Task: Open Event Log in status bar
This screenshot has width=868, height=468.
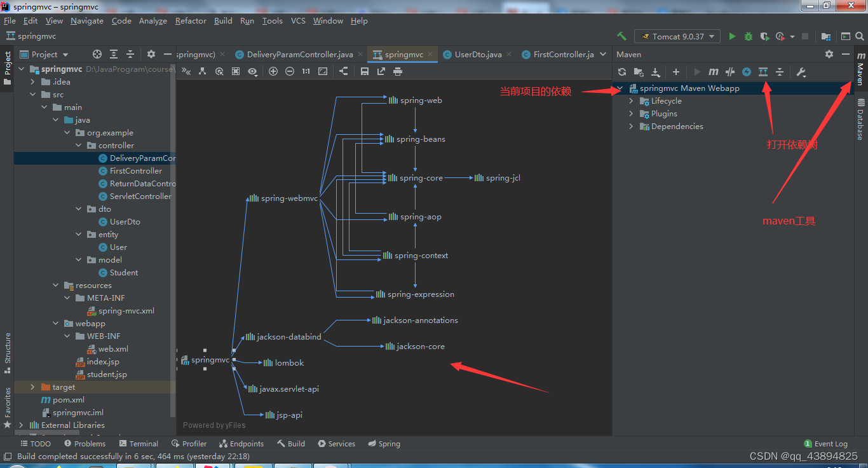Action: 825,444
